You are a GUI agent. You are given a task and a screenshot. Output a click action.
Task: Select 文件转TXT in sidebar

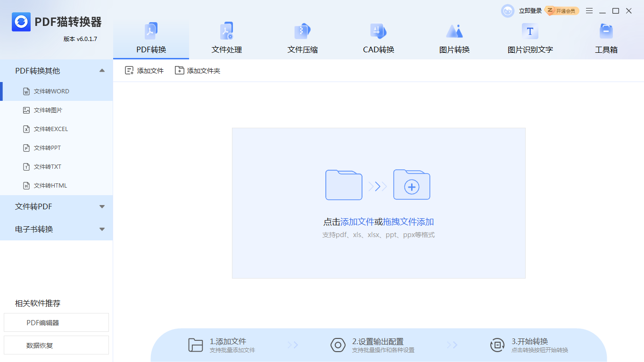coord(57,167)
